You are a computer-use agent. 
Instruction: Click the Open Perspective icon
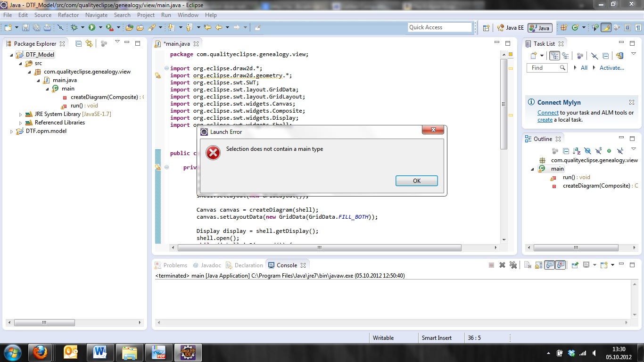tap(487, 28)
